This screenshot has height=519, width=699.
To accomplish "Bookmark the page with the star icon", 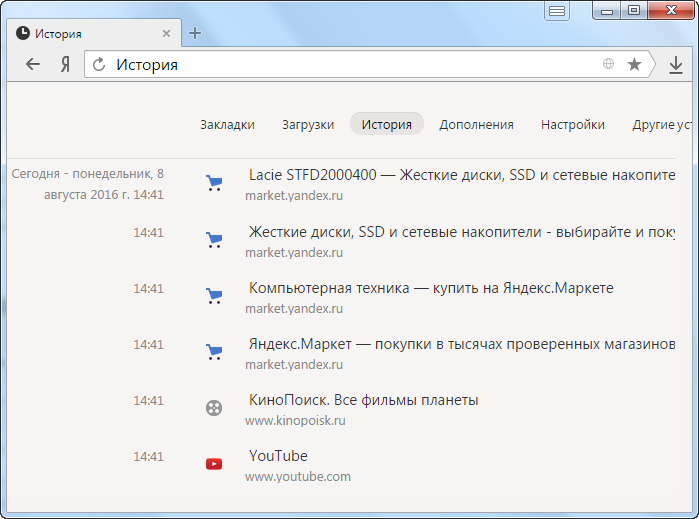I will tap(634, 65).
